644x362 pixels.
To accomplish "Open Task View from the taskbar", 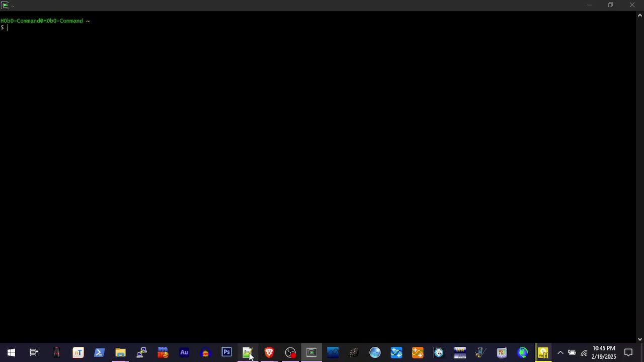I will click(34, 352).
